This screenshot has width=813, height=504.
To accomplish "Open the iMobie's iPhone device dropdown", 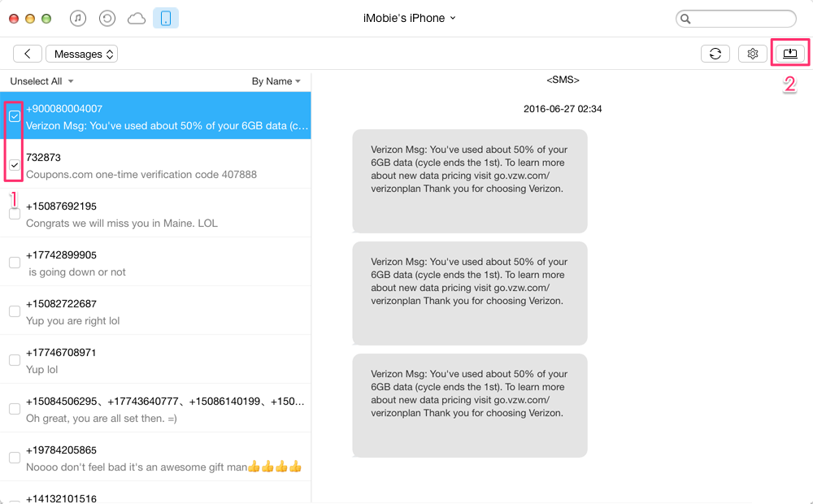I will (x=409, y=18).
